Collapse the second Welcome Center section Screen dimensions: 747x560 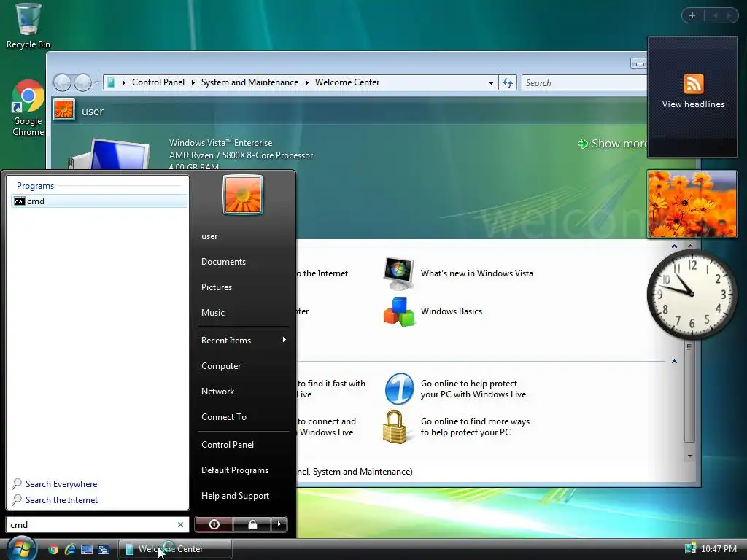pos(674,362)
